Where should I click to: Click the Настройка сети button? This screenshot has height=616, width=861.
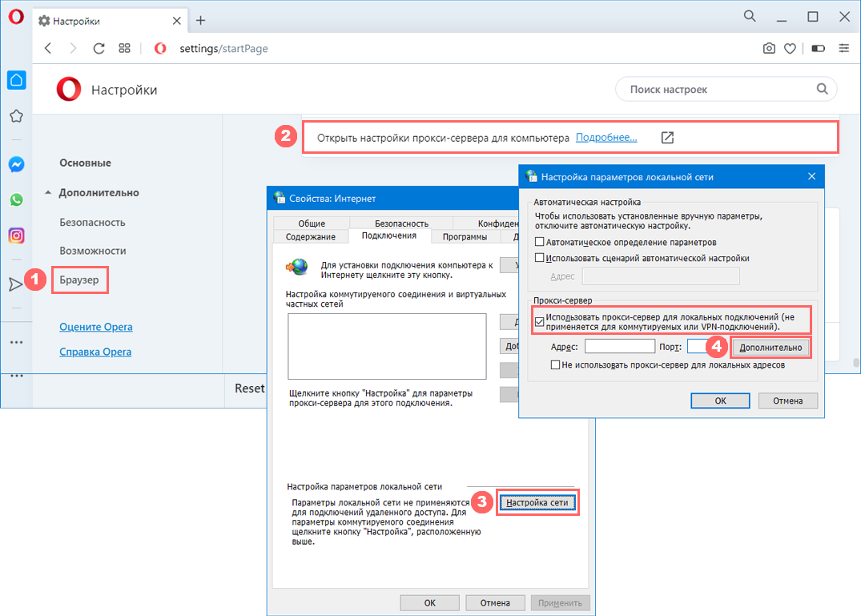[537, 502]
